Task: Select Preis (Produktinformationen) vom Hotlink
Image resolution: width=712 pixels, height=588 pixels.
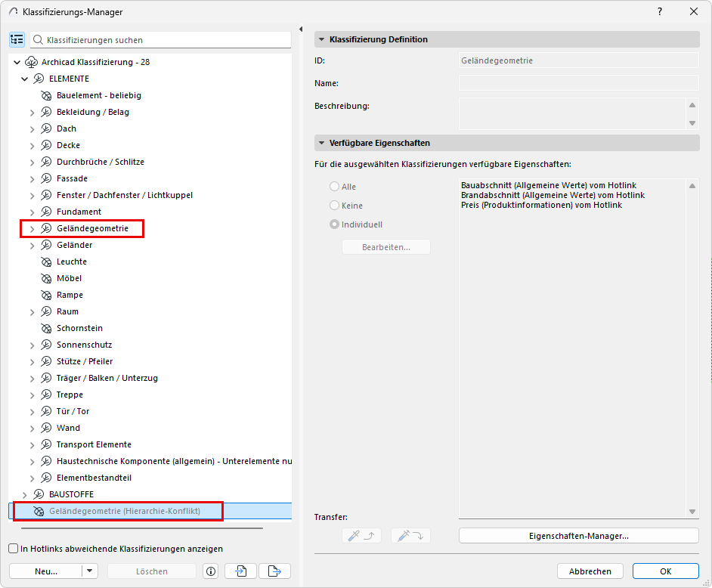Action: click(541, 206)
